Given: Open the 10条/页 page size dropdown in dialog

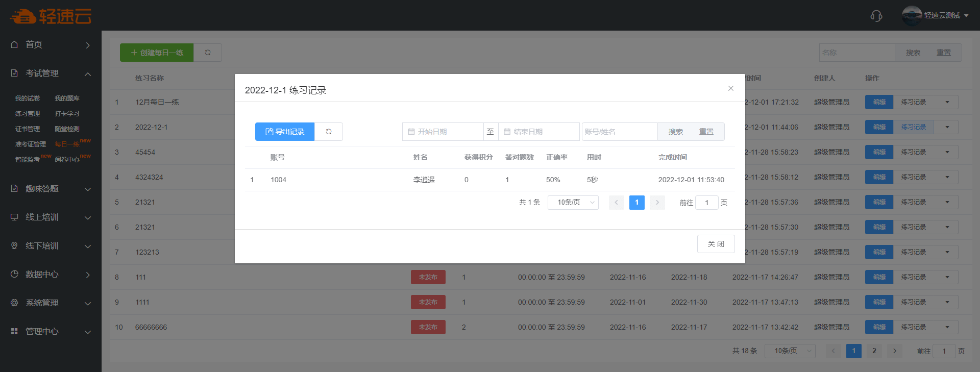Looking at the screenshot, I should (x=573, y=203).
